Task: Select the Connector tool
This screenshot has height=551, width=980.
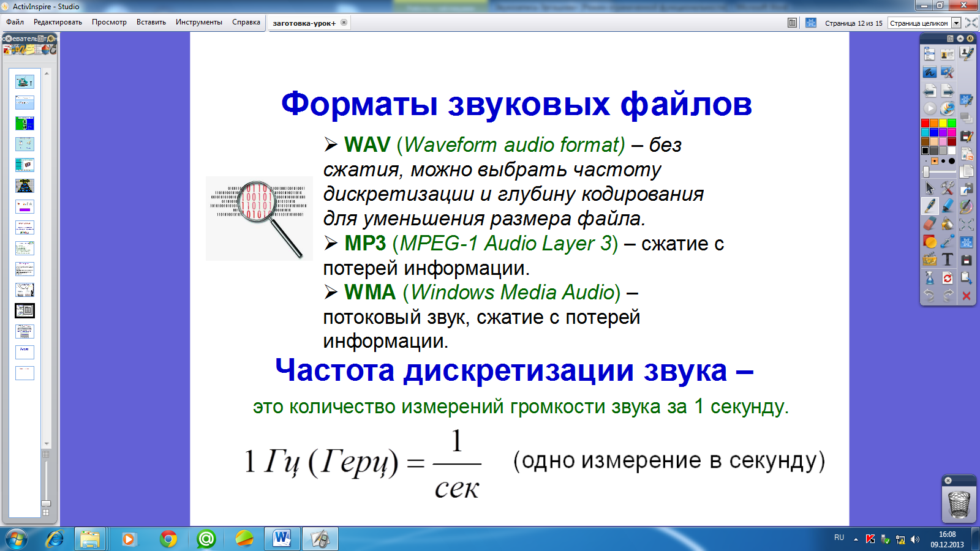Action: pos(948,242)
